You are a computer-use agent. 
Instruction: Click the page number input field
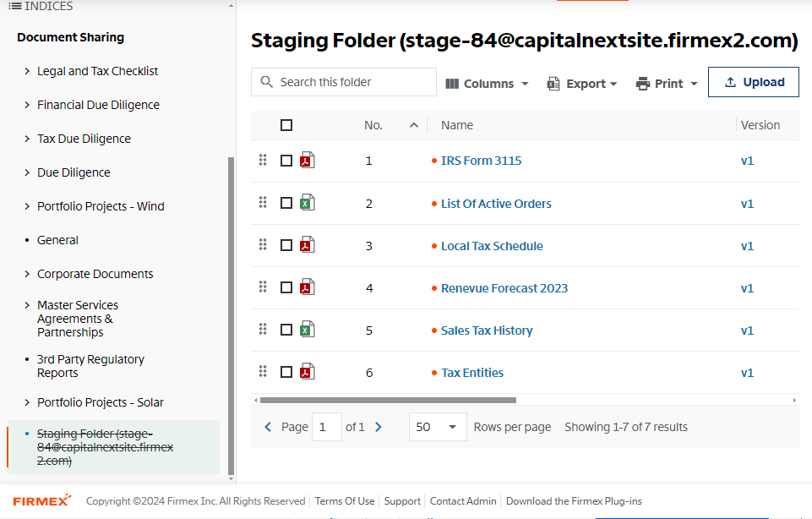click(x=327, y=427)
